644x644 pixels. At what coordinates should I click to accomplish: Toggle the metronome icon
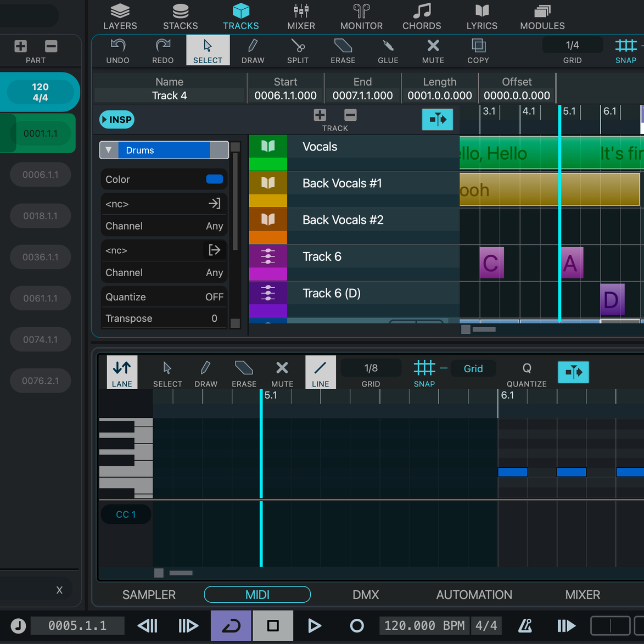pos(525,625)
